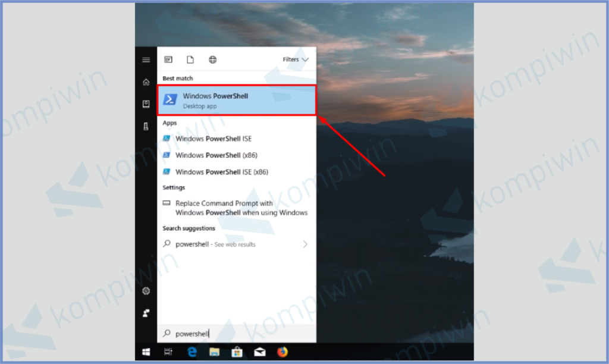Filter search results by Web
This screenshot has height=364, width=609.
pyautogui.click(x=212, y=59)
